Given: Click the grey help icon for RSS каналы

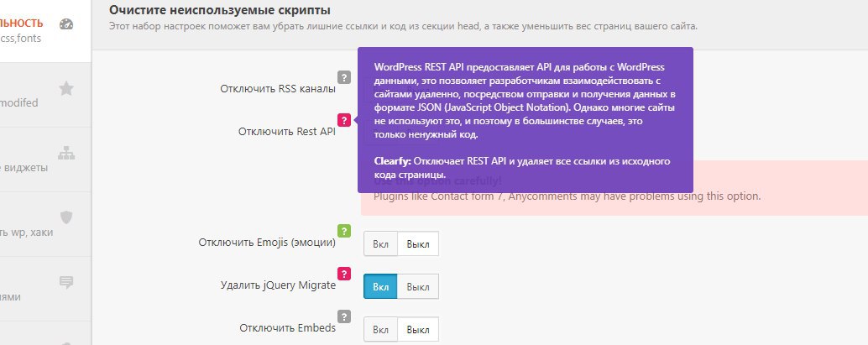Looking at the screenshot, I should pos(343,78).
